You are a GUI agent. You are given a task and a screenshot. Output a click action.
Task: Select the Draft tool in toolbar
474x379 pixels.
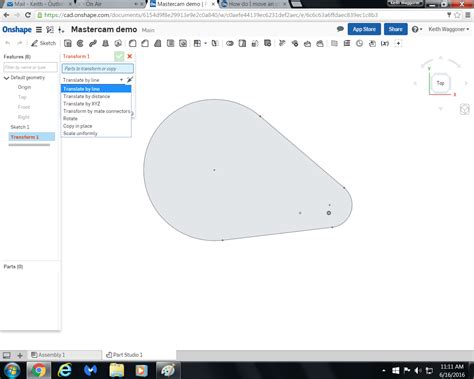click(158, 43)
